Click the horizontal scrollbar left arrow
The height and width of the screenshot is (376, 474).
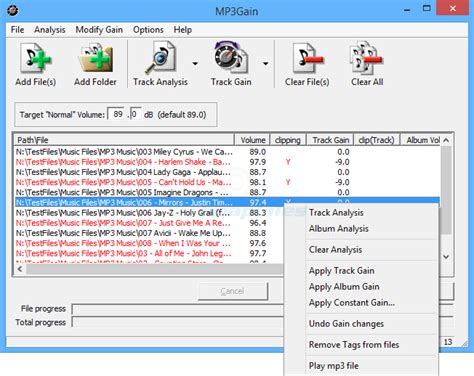(x=20, y=269)
